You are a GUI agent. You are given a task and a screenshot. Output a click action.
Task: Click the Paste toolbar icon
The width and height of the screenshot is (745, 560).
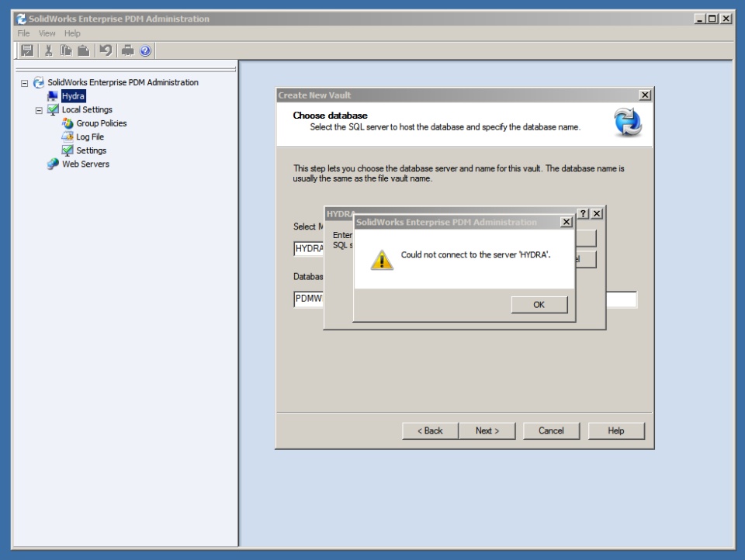point(84,50)
